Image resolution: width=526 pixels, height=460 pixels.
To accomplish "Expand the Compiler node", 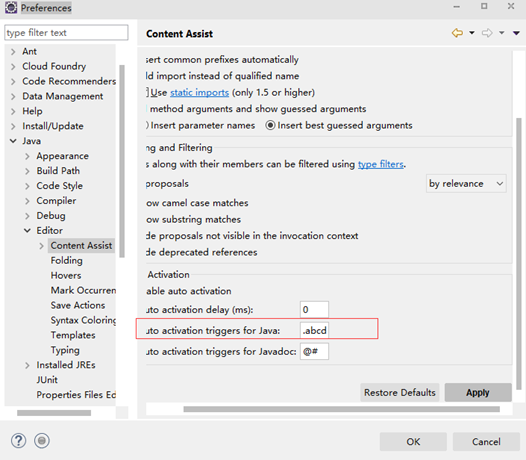I will coord(27,201).
